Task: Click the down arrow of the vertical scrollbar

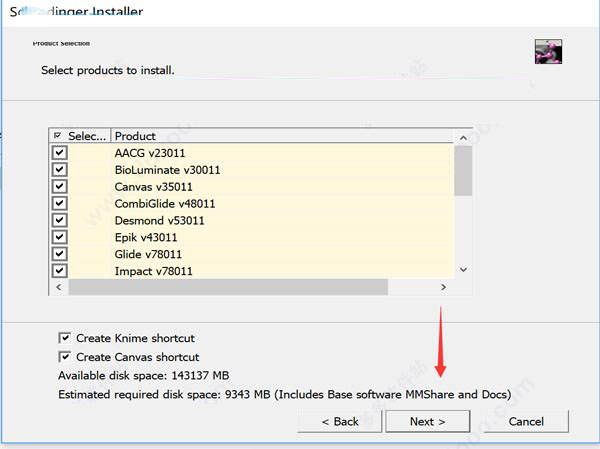Action: 463,270
